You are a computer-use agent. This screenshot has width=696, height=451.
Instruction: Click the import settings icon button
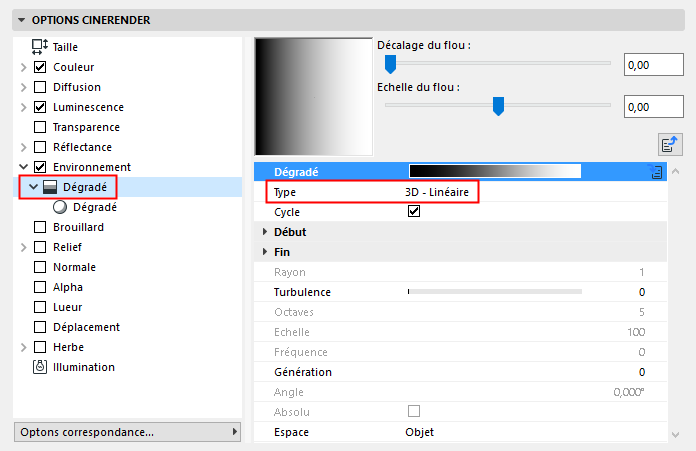670,143
